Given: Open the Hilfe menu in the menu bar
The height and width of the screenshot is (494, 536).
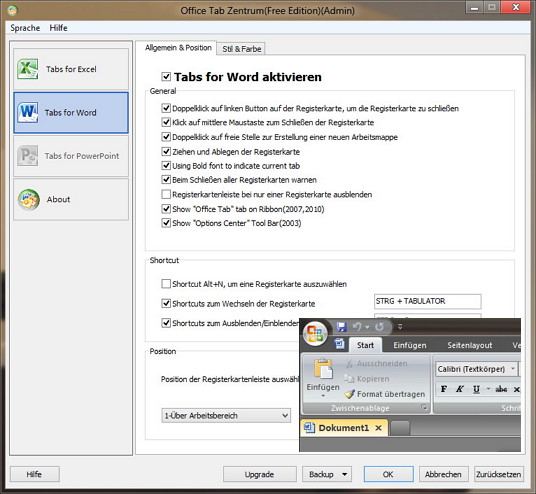Looking at the screenshot, I should pyautogui.click(x=58, y=28).
